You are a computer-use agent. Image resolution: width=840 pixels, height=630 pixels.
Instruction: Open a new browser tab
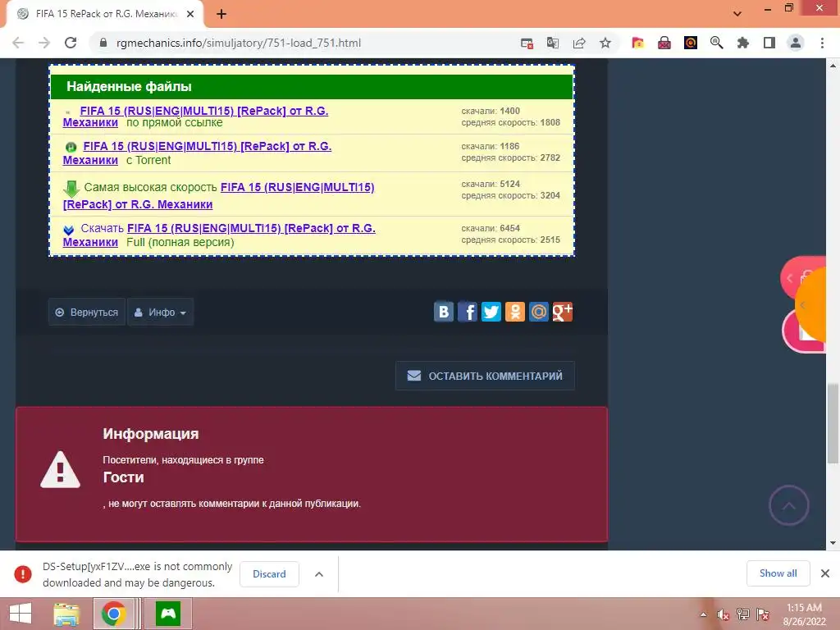click(x=221, y=14)
